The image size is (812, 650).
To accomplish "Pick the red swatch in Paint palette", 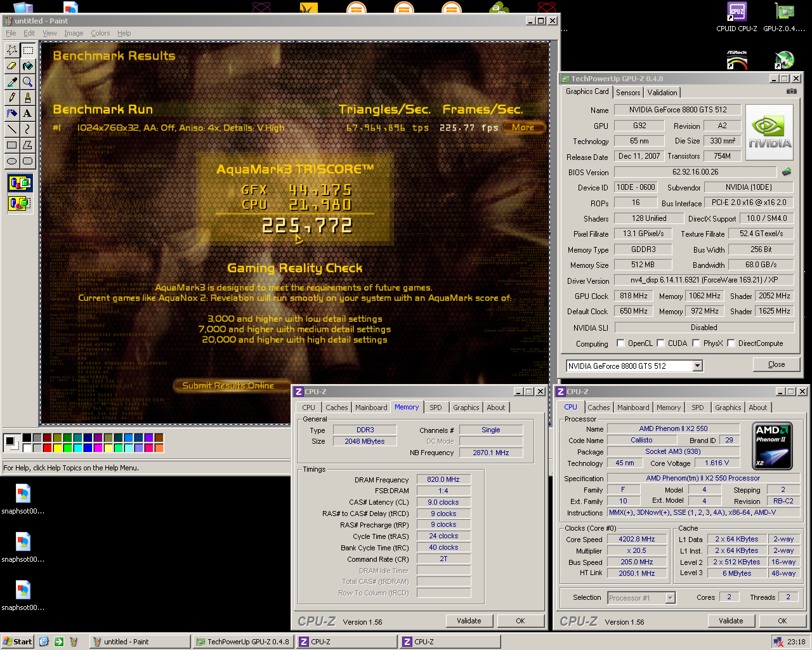I will (48, 448).
